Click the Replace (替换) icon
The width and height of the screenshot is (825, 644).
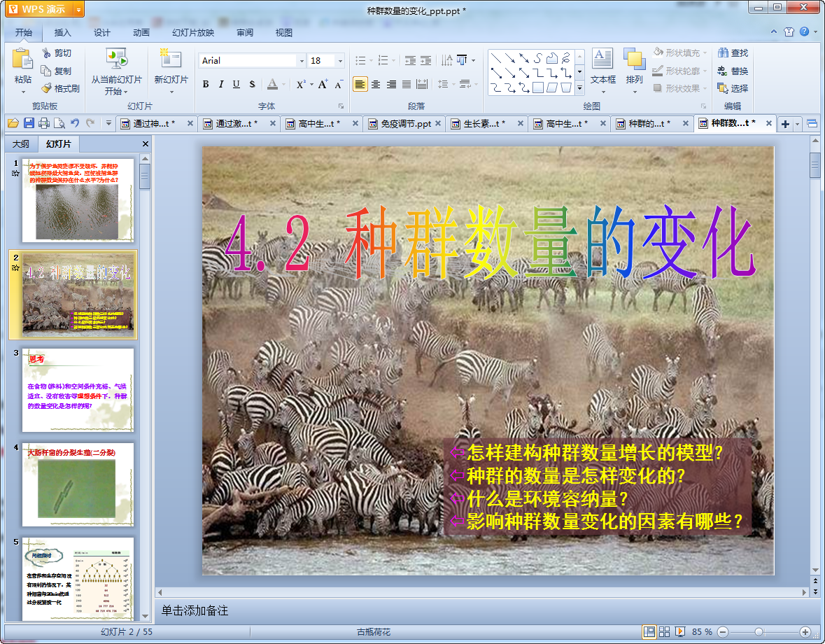click(722, 71)
